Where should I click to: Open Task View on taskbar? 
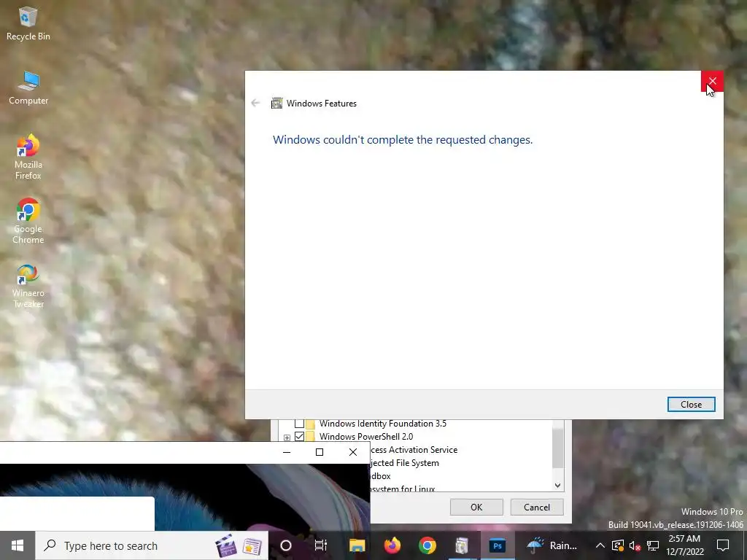tap(321, 545)
